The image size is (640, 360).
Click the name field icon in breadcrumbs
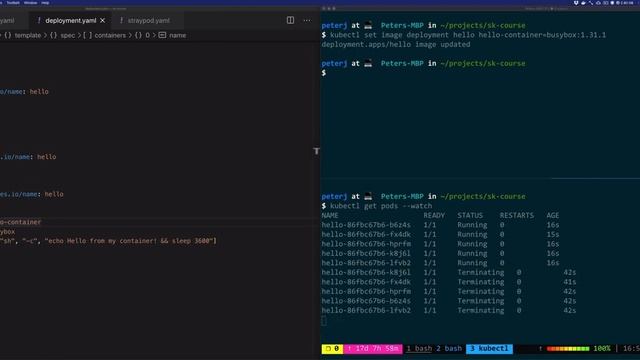[x=162, y=35]
